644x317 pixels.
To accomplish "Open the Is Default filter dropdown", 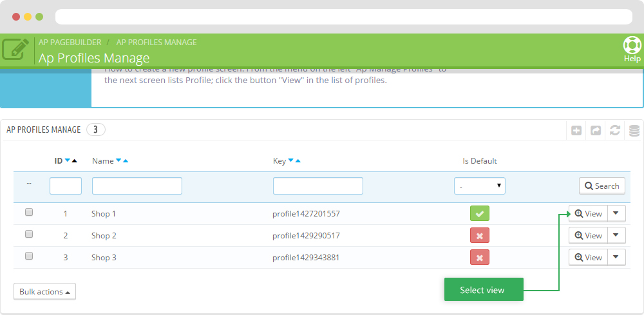I will [479, 186].
